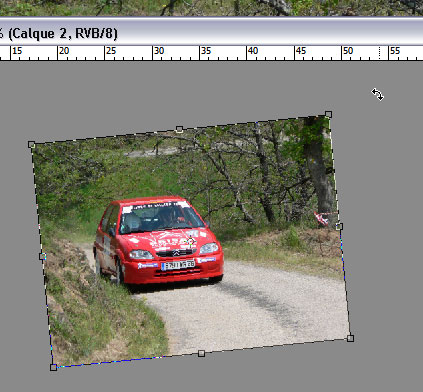Click the 45 mark on the ruler
The width and height of the screenshot is (423, 392).
point(301,51)
